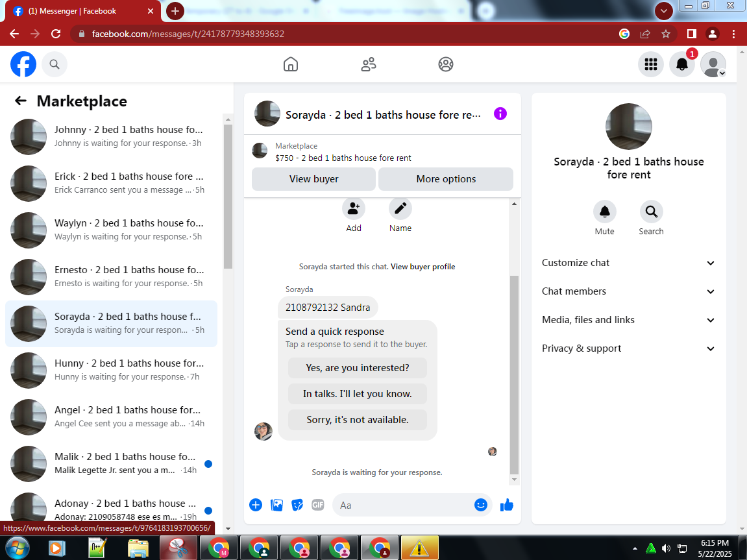Click the Add people icon
The image size is (747, 560).
tap(354, 208)
